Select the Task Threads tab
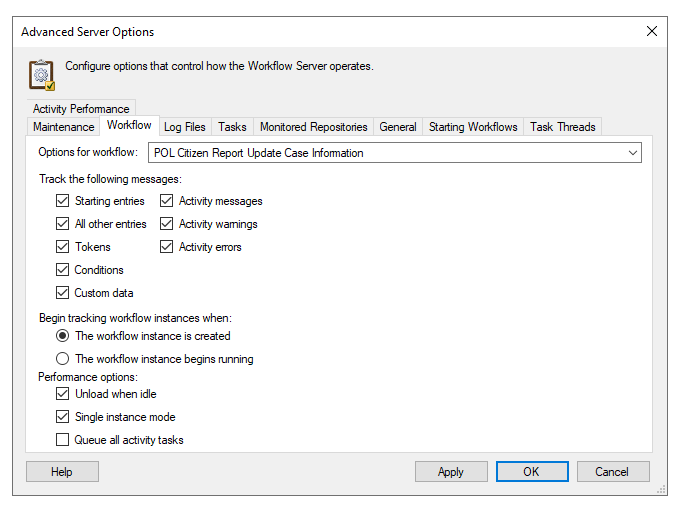 click(x=562, y=127)
